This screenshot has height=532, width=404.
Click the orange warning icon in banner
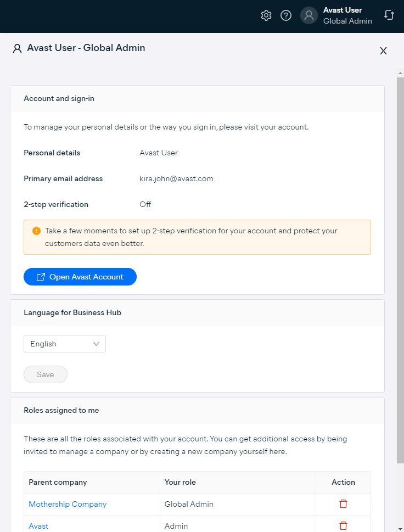click(x=36, y=231)
